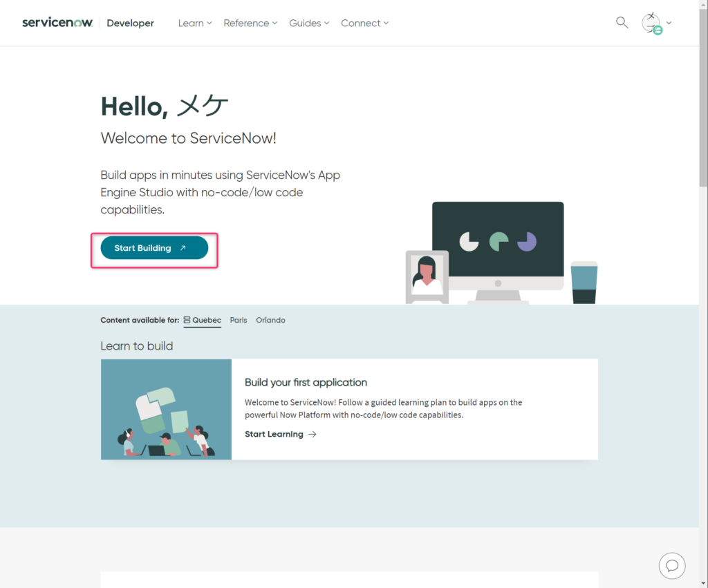Open the chat bubble icon
The width and height of the screenshot is (708, 588).
(672, 565)
